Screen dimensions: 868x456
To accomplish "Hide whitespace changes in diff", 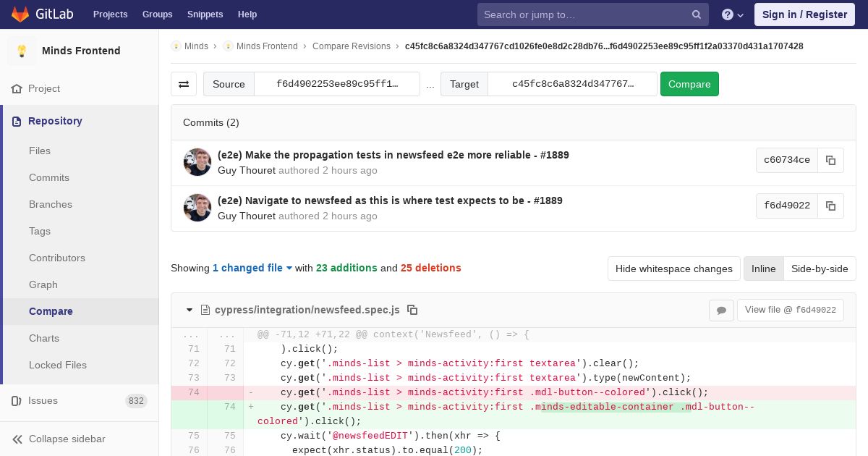I will (673, 269).
